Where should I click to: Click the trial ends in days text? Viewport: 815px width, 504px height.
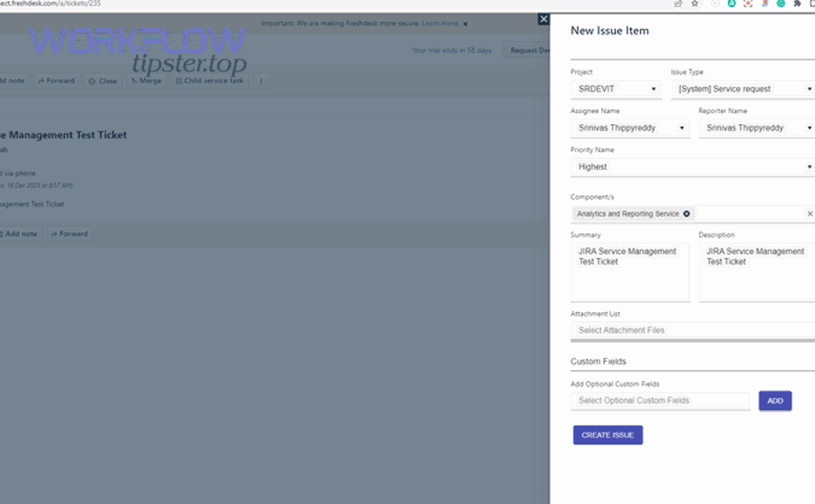(x=452, y=51)
